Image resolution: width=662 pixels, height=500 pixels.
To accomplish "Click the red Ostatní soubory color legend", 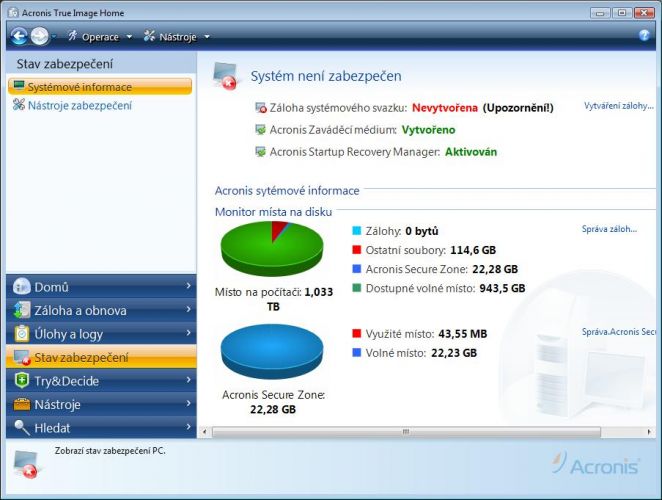I will [357, 250].
